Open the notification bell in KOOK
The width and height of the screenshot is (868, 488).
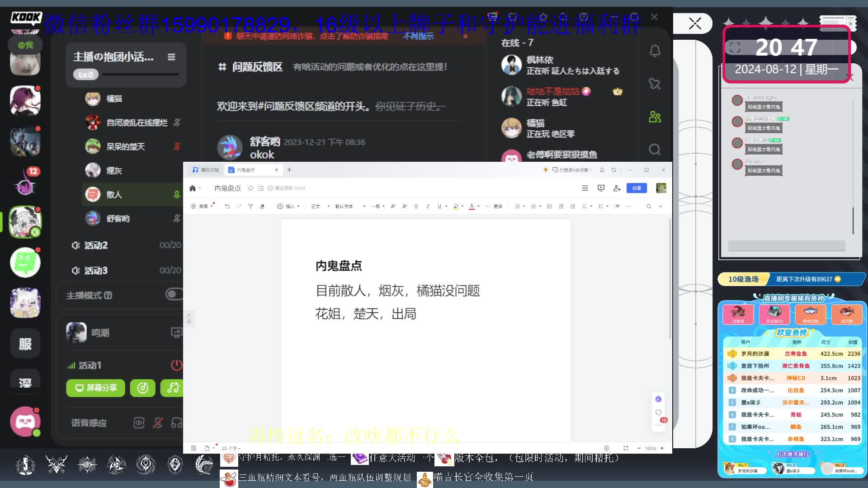tap(655, 51)
